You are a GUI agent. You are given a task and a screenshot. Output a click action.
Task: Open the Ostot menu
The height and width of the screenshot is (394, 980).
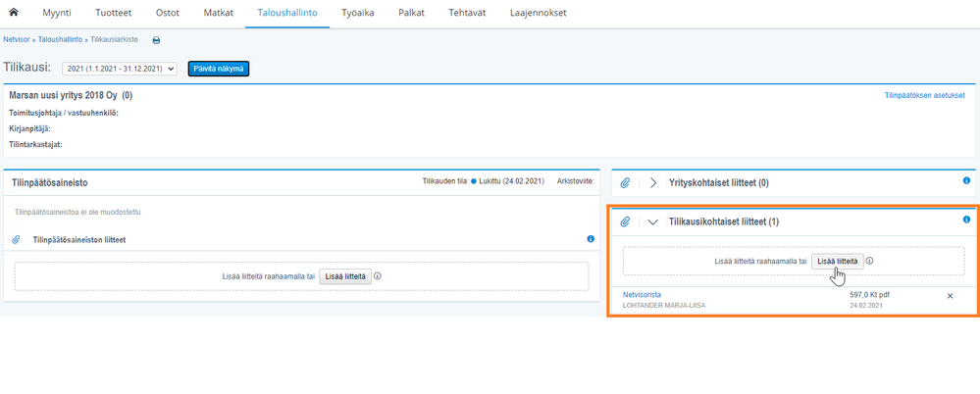(168, 13)
